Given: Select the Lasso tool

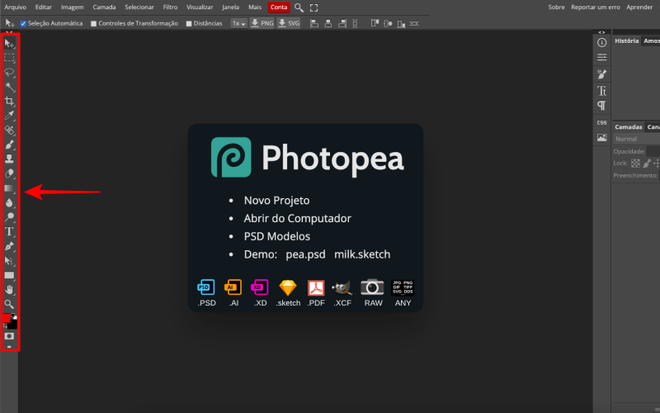Looking at the screenshot, I should (x=9, y=72).
